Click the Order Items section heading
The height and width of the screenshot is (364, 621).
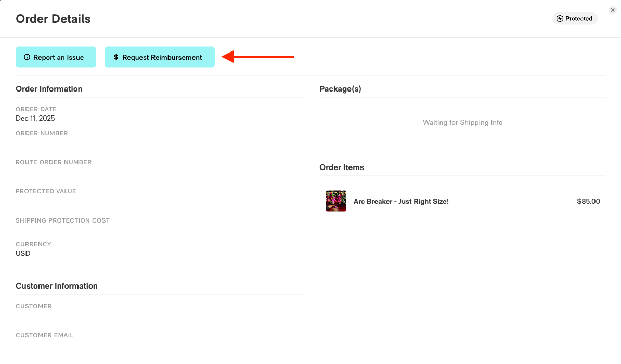tap(342, 167)
